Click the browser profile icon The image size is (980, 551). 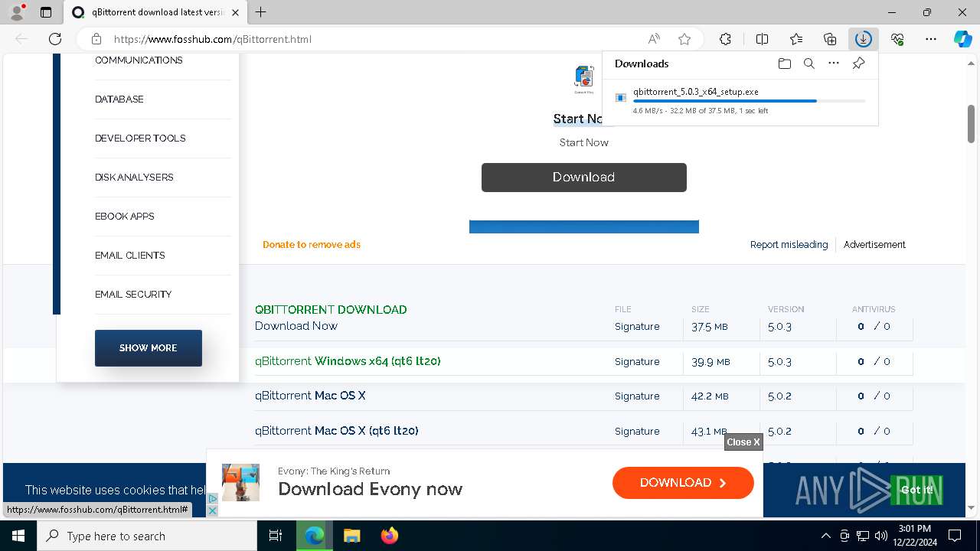(17, 12)
